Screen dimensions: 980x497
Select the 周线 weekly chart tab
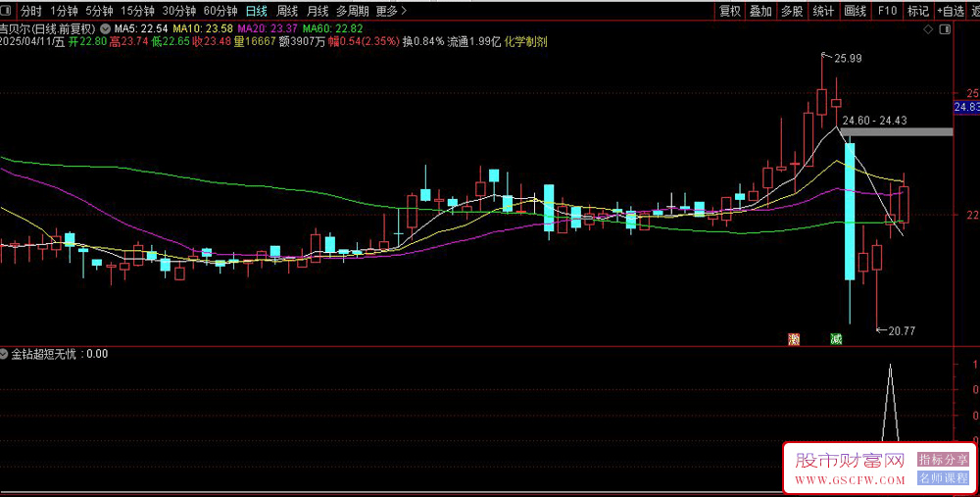[x=287, y=11]
